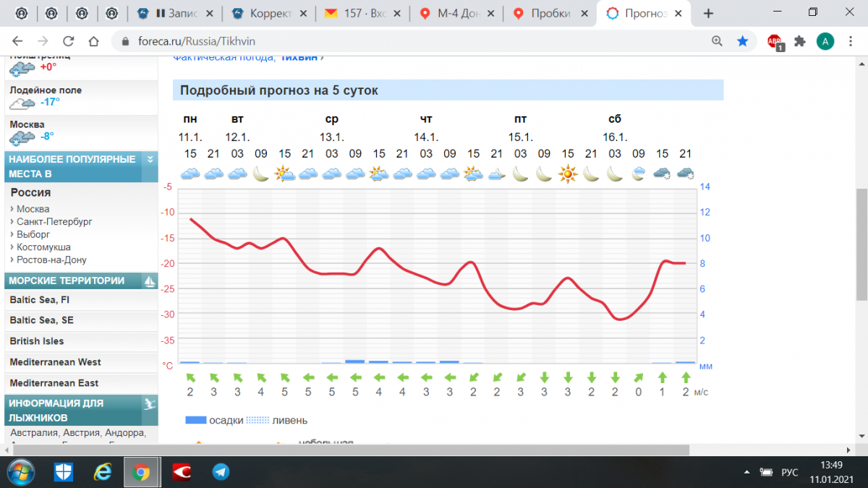
Task: Click the page vertical scrollbar thumb
Action: click(861, 246)
